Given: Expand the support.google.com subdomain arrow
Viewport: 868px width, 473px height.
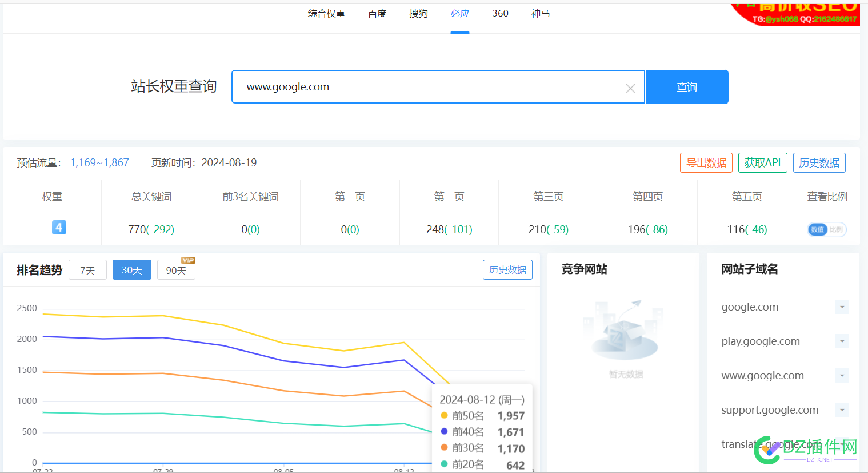Looking at the screenshot, I should (x=842, y=410).
